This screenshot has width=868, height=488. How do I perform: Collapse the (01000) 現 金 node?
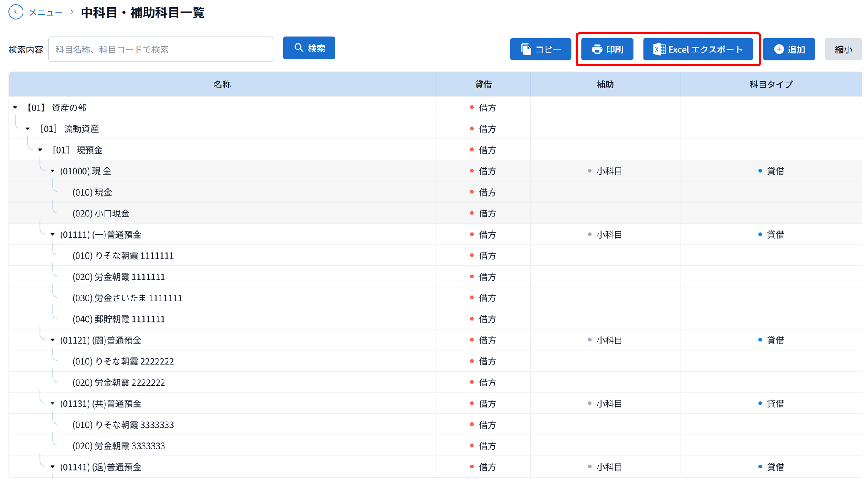point(53,171)
